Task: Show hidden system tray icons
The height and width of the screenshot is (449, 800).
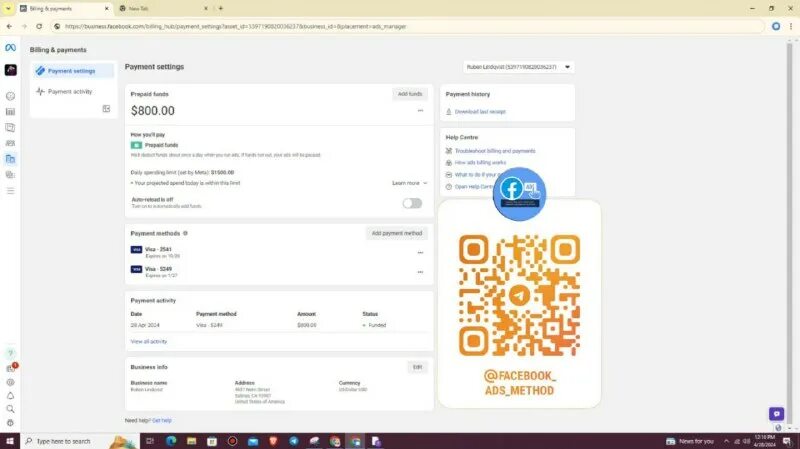Action: point(726,441)
